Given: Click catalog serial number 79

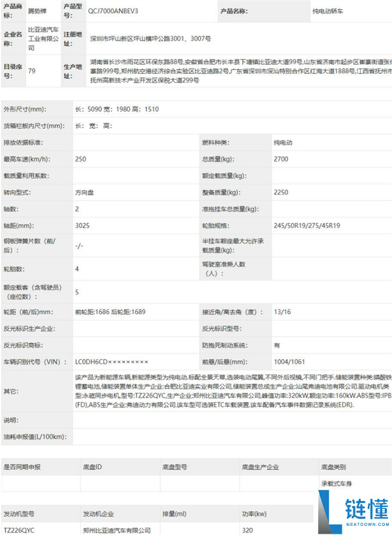Looking at the screenshot, I should 32,71.
